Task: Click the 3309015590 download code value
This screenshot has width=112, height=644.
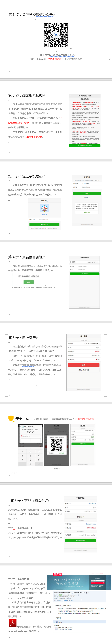Action: (91, 528)
